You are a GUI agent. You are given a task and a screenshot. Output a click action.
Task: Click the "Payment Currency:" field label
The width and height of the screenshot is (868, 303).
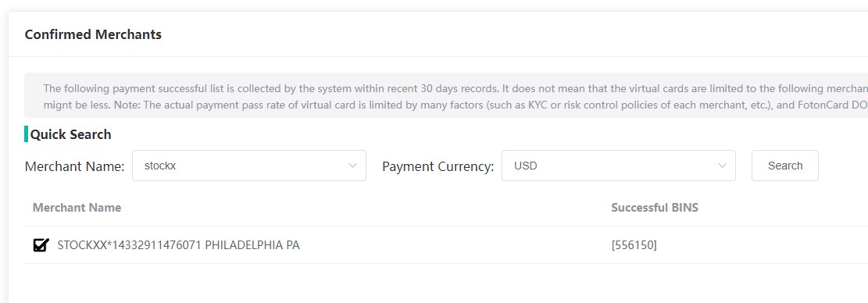(438, 166)
